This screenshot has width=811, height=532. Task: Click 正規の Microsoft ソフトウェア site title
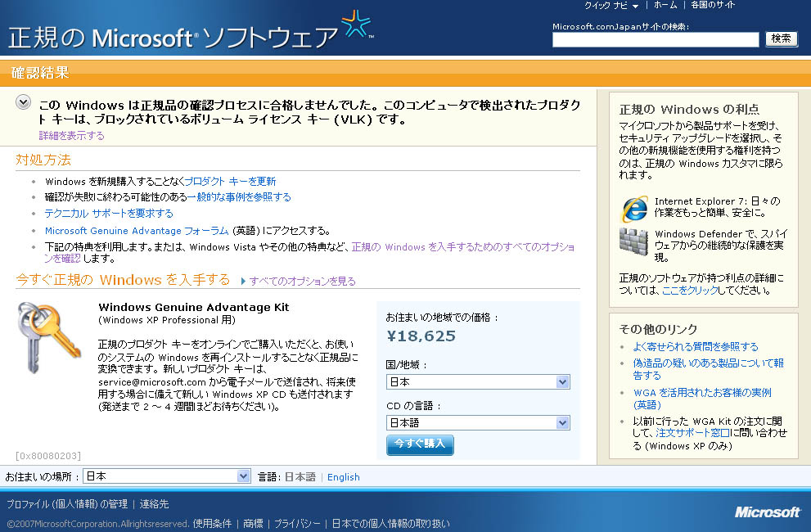tap(173, 38)
